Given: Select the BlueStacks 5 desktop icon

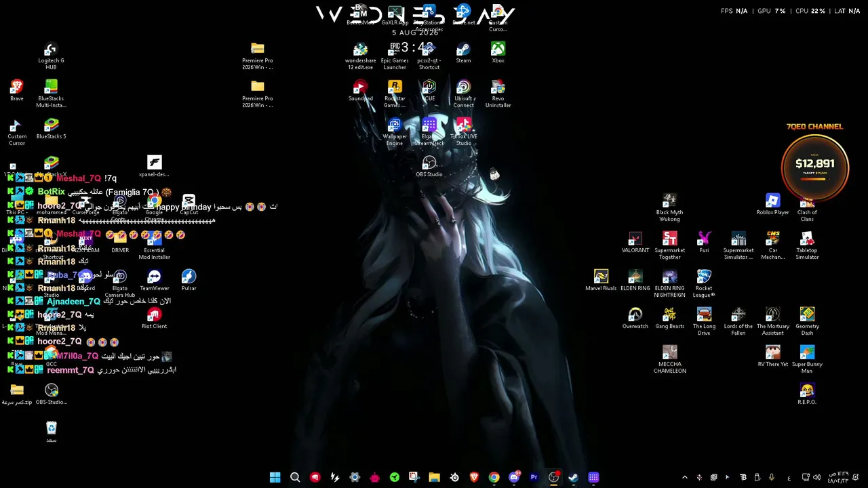Looking at the screenshot, I should click(51, 128).
